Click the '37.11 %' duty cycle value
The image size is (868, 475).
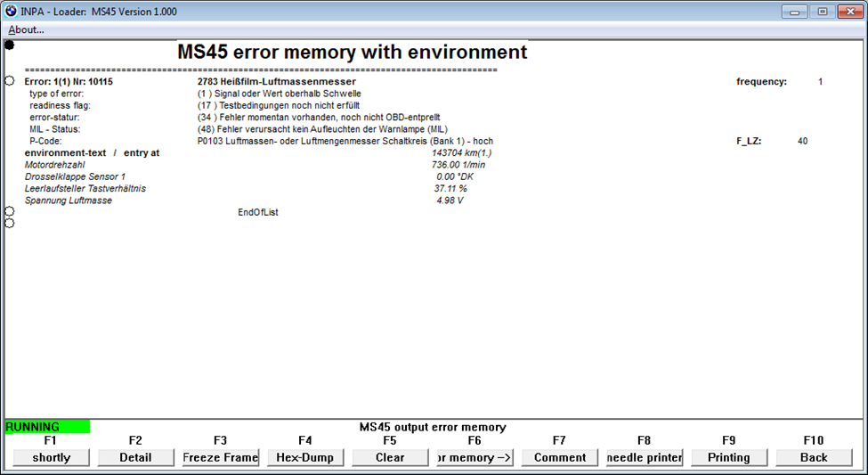[x=450, y=188]
